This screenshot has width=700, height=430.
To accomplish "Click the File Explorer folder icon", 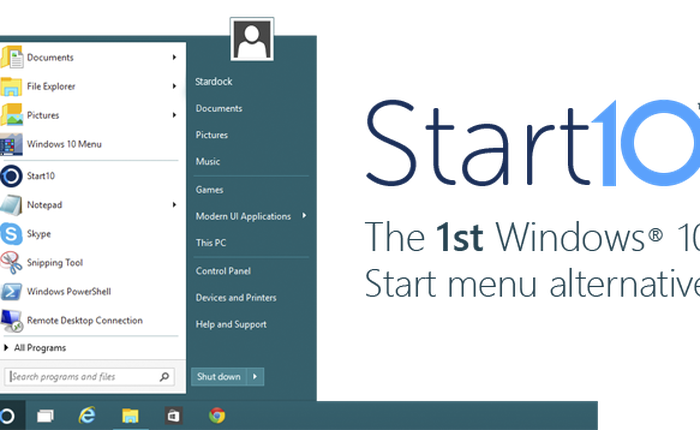I will (11, 86).
